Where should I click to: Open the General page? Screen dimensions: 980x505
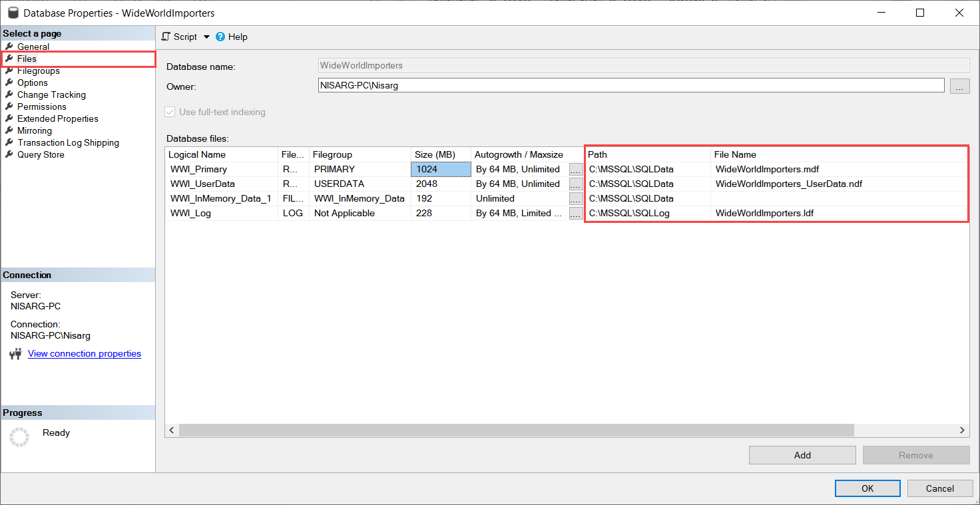pos(33,47)
